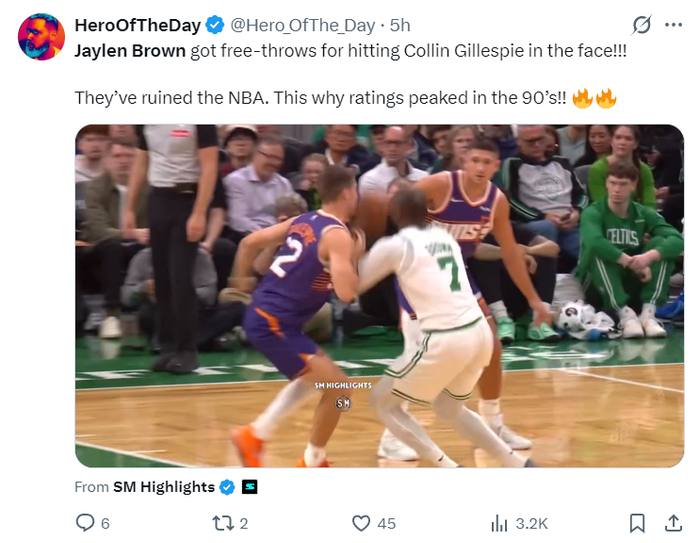
Task: Click the 5h timestamp link
Action: coord(400,25)
